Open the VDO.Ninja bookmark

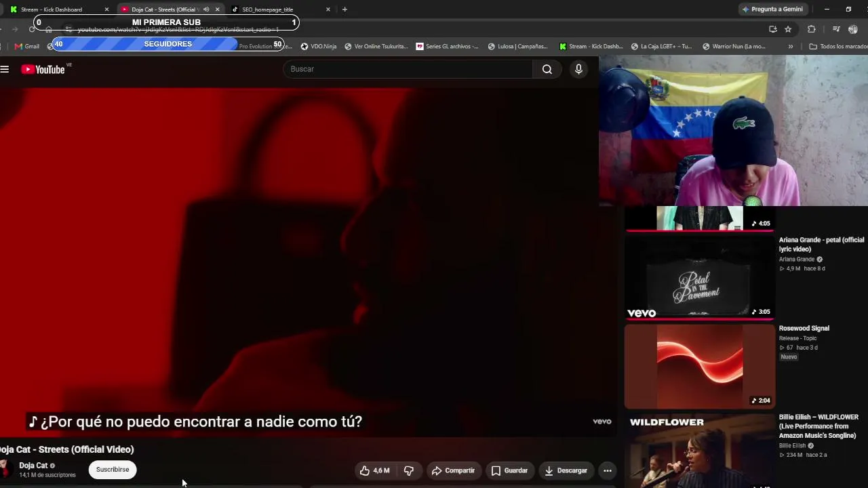point(319,47)
